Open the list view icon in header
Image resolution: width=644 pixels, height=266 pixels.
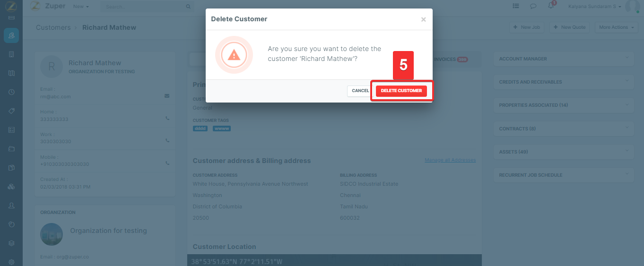click(x=516, y=6)
